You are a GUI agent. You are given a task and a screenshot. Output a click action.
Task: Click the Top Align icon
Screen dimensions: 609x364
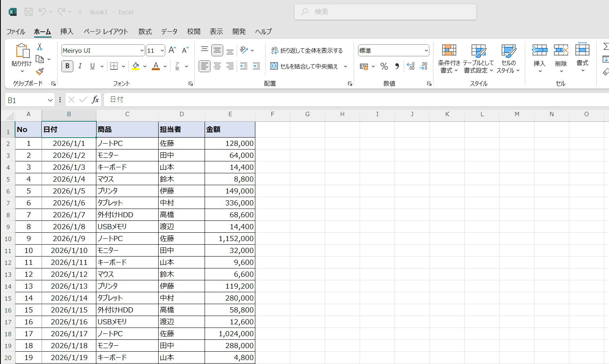click(x=205, y=50)
